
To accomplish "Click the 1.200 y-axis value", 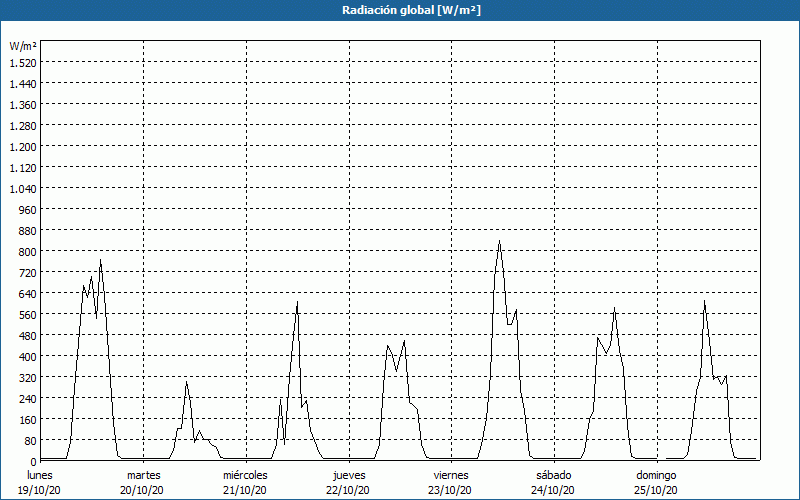I will 23,146.
